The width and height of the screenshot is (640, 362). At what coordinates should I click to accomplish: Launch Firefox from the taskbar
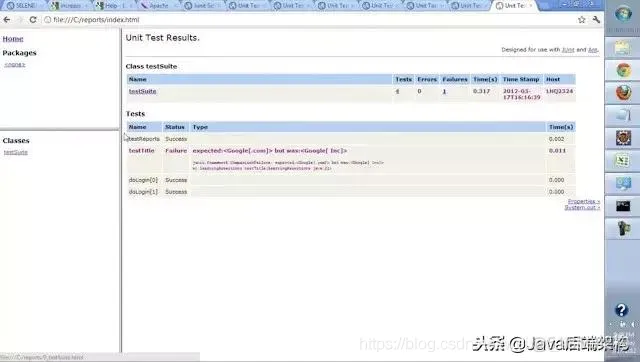point(623,93)
